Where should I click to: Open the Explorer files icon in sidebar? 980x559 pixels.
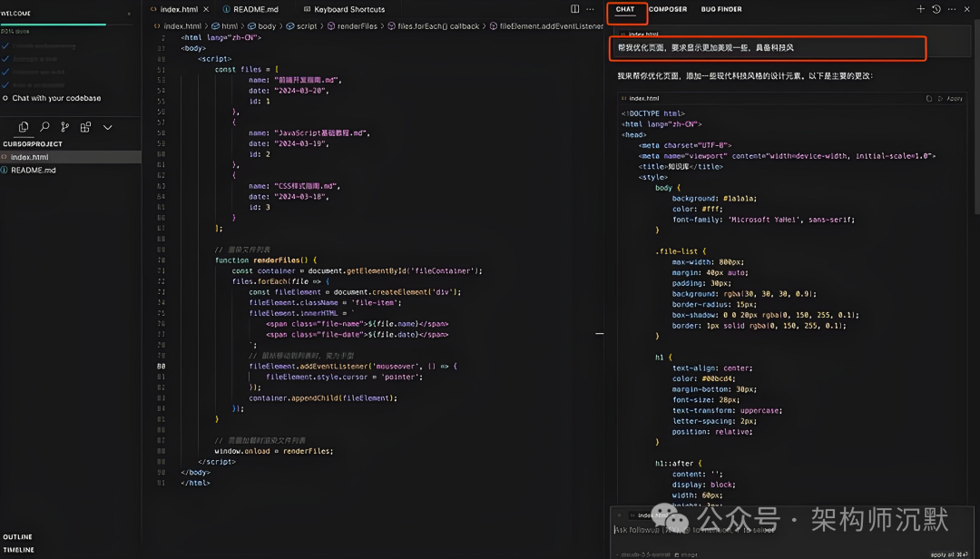click(x=24, y=127)
